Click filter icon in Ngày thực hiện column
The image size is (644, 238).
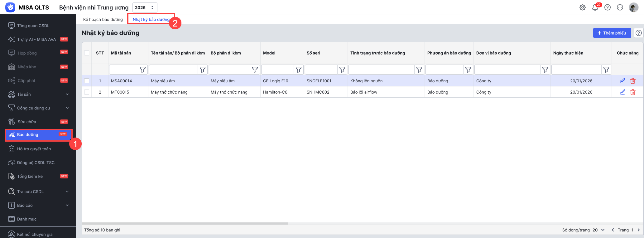606,70
